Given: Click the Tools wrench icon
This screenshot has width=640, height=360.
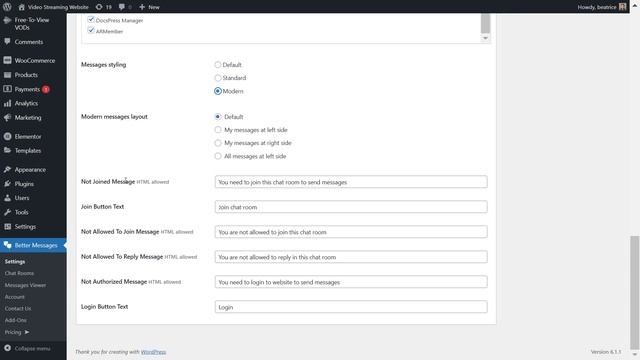Looking at the screenshot, I should 7,212.
